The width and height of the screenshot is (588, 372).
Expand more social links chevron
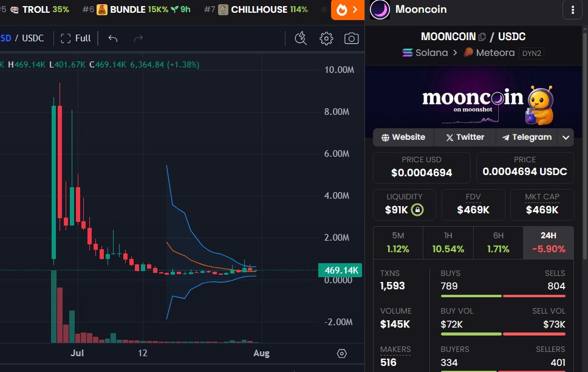pyautogui.click(x=566, y=137)
